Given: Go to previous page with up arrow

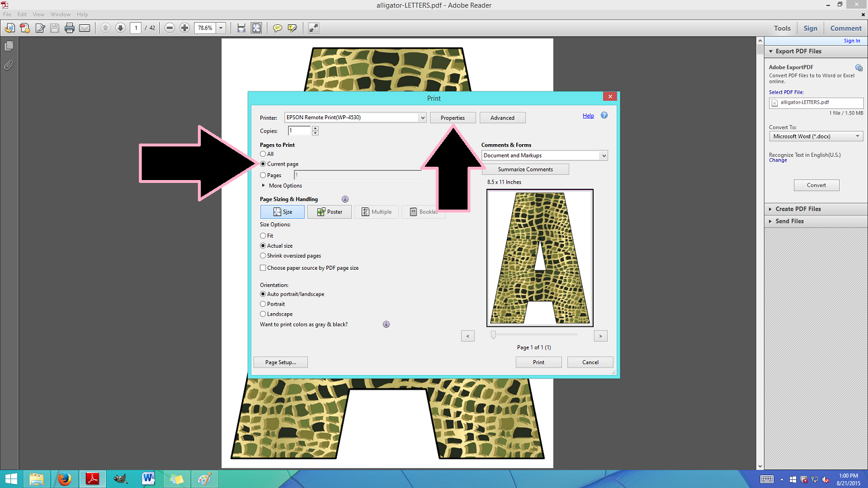Looking at the screenshot, I should point(105,28).
